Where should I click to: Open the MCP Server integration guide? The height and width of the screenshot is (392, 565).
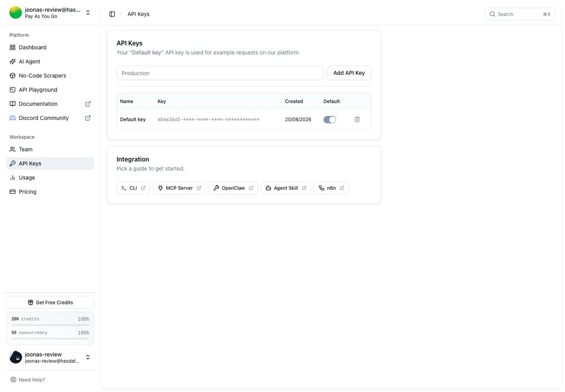(x=179, y=188)
